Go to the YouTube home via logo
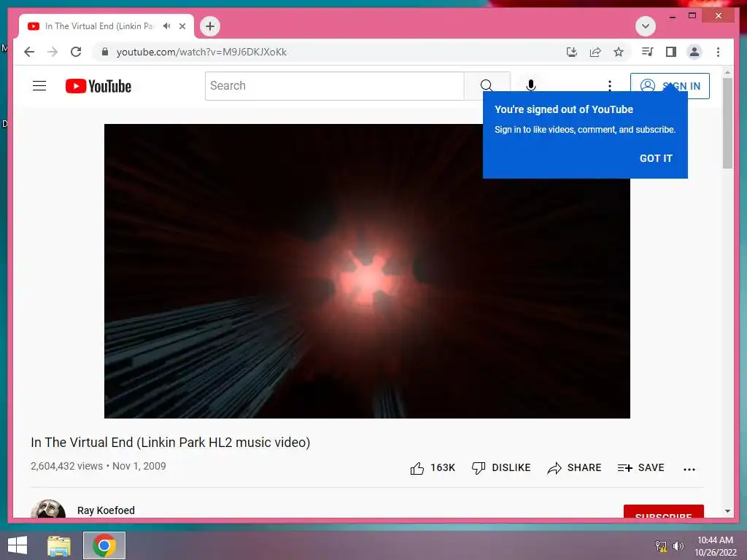The height and width of the screenshot is (560, 747). click(x=98, y=86)
